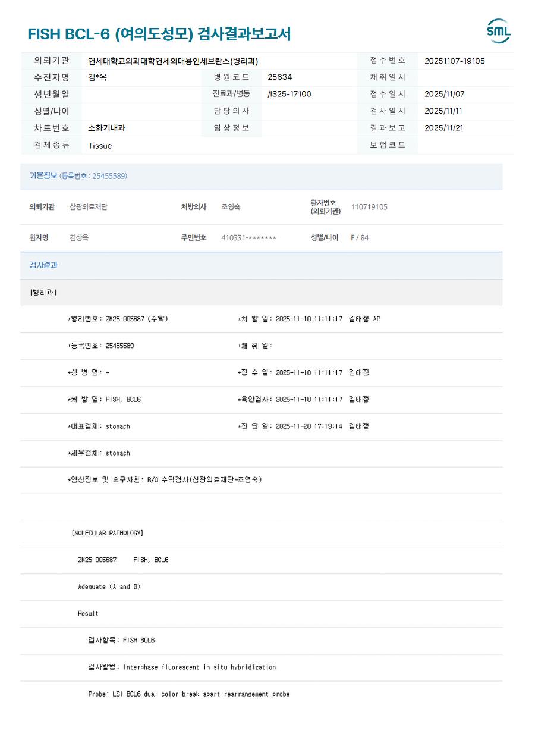Click the 채취일 label in results
535x756 pixels.
pyautogui.click(x=255, y=346)
